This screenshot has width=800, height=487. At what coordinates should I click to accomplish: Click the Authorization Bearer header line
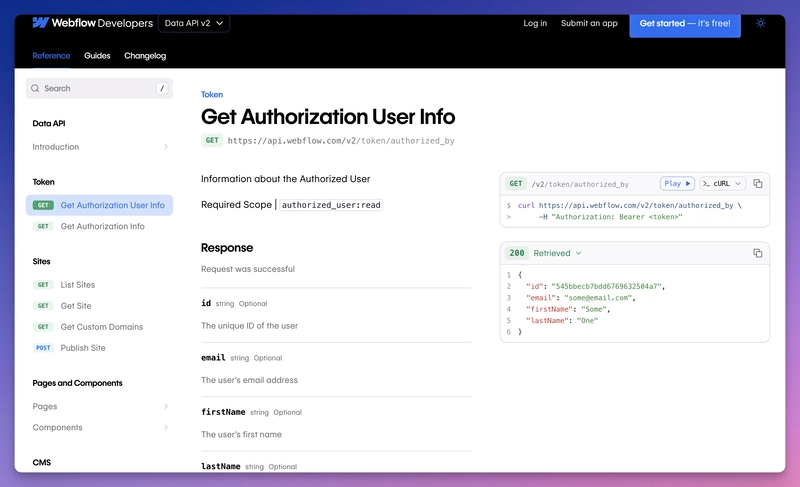click(610, 217)
